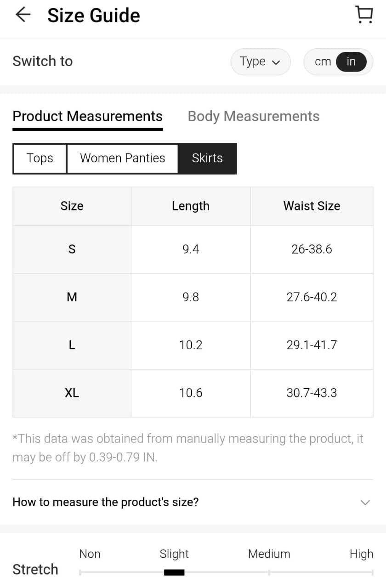Go back using the arrow icon
Image resolution: width=386 pixels, height=588 pixels.
(x=23, y=15)
